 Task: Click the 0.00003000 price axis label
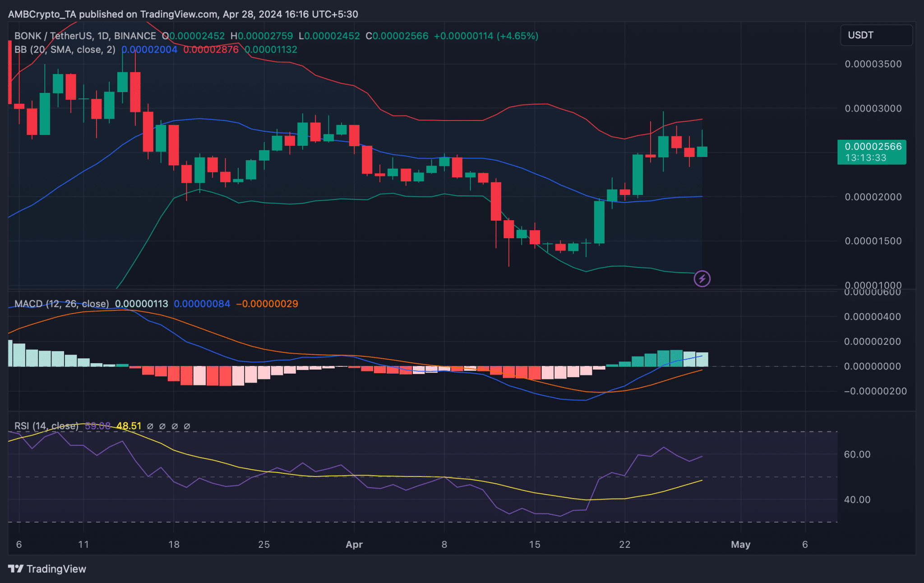873,108
